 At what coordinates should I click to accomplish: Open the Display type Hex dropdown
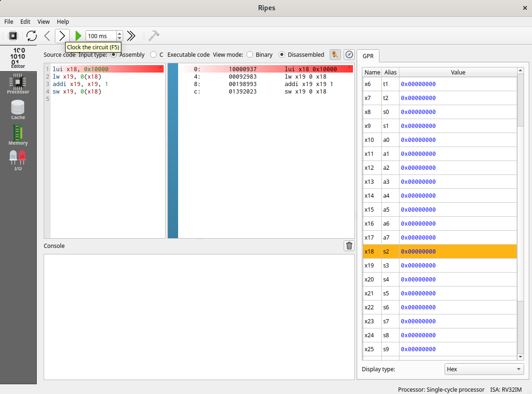point(484,369)
